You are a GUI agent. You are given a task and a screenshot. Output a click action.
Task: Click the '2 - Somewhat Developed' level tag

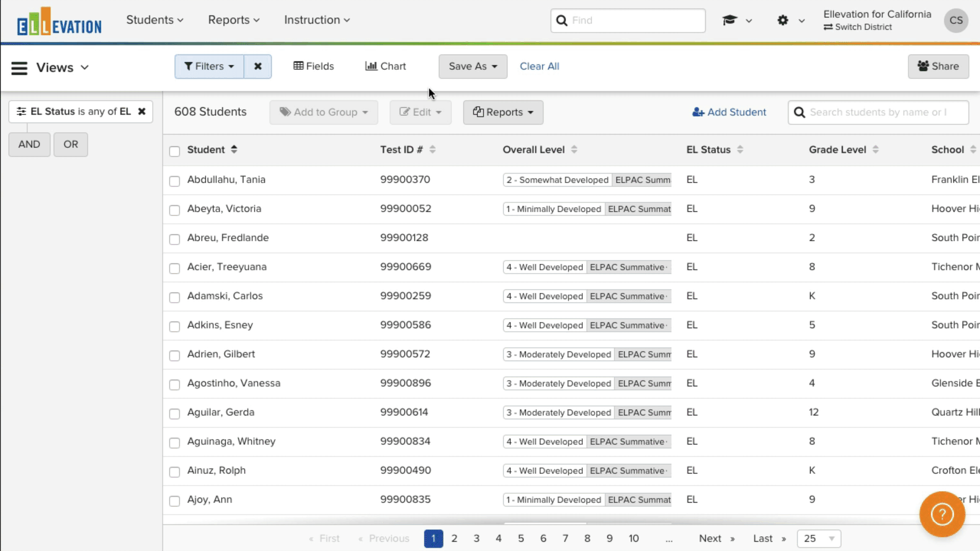pos(557,180)
